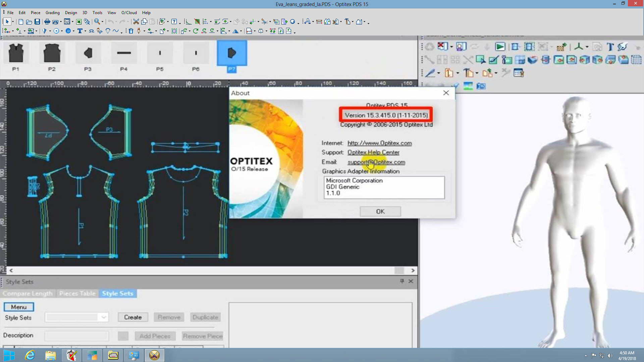The height and width of the screenshot is (362, 644).
Task: Open the Optitex Help Center link
Action: pos(373,152)
